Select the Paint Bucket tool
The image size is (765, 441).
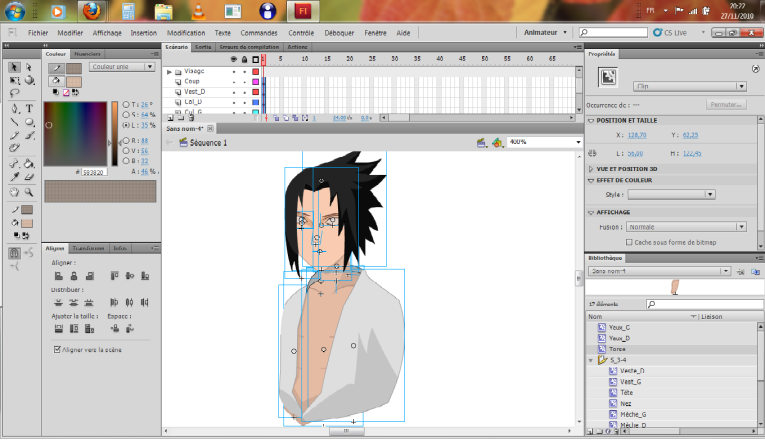pyautogui.click(x=29, y=163)
